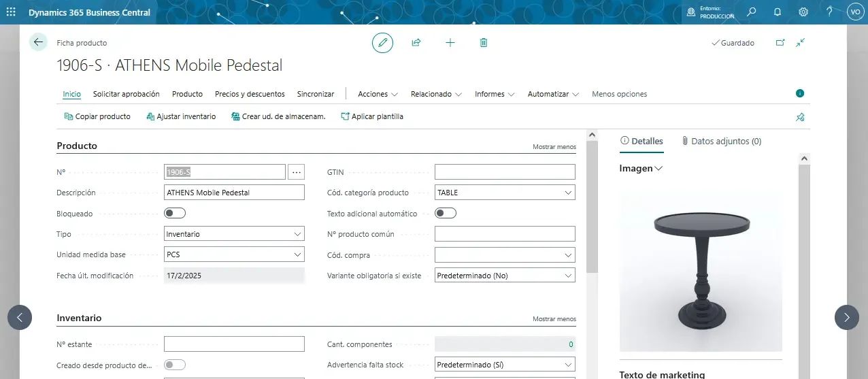The width and height of the screenshot is (868, 379).
Task: Click Ajustar inventario button
Action: pos(181,116)
